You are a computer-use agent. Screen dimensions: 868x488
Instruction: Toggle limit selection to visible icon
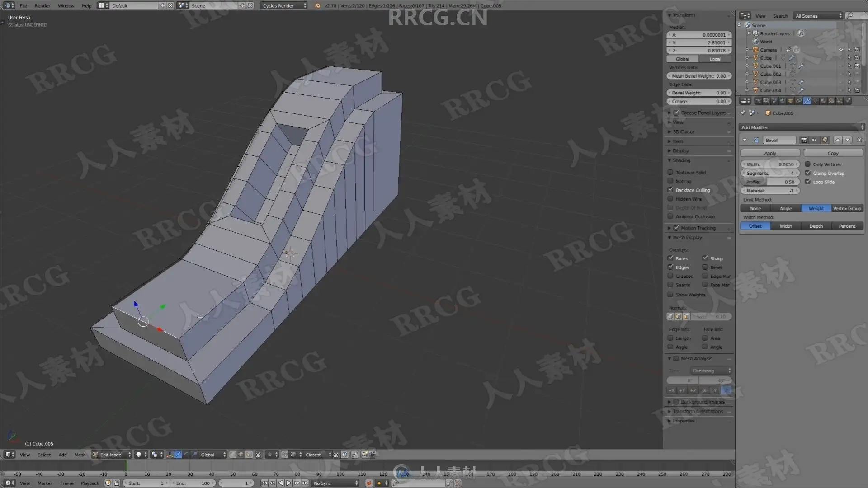click(259, 455)
